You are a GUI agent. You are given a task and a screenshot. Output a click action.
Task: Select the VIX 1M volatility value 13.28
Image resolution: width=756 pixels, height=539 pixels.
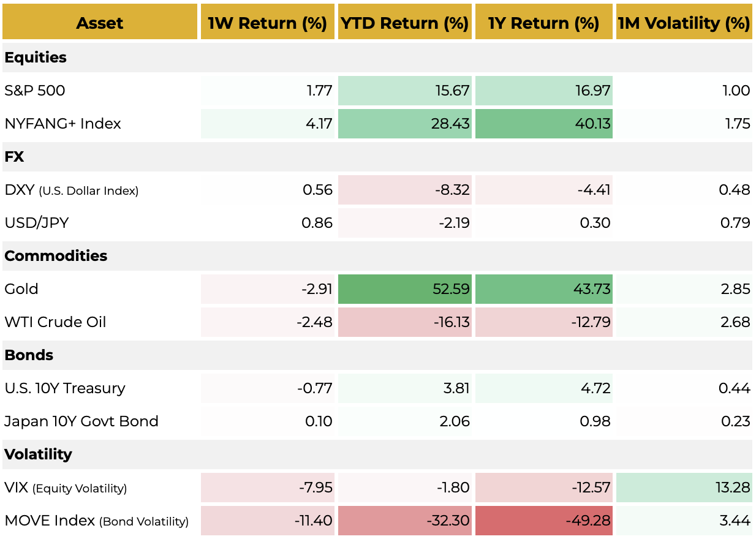point(684,488)
